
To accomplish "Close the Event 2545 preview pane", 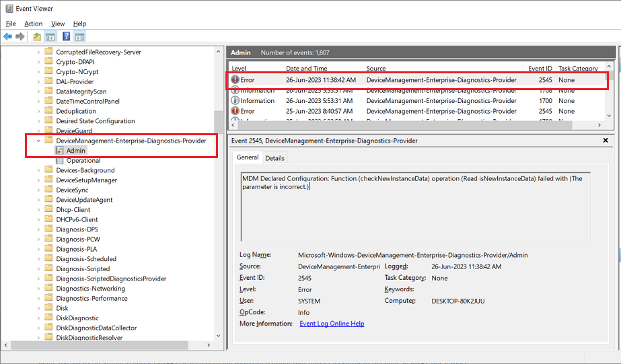I will coord(605,140).
